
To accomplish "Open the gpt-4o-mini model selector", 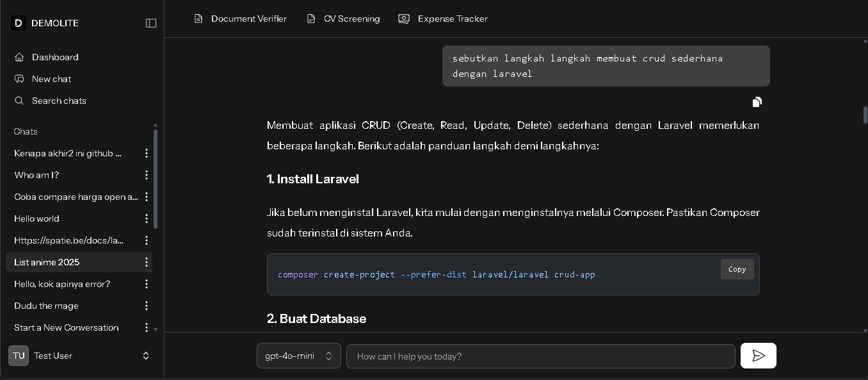I will pos(298,356).
